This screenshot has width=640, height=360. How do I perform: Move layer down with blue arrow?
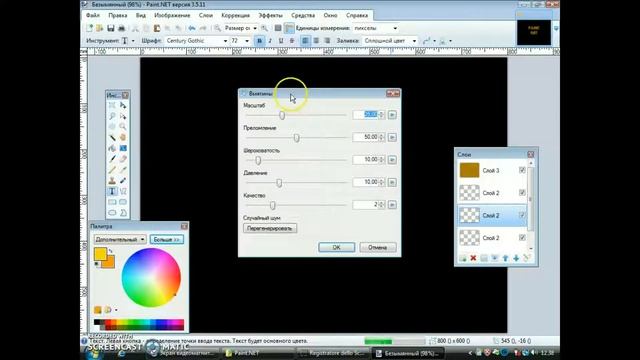pyautogui.click(x=516, y=258)
